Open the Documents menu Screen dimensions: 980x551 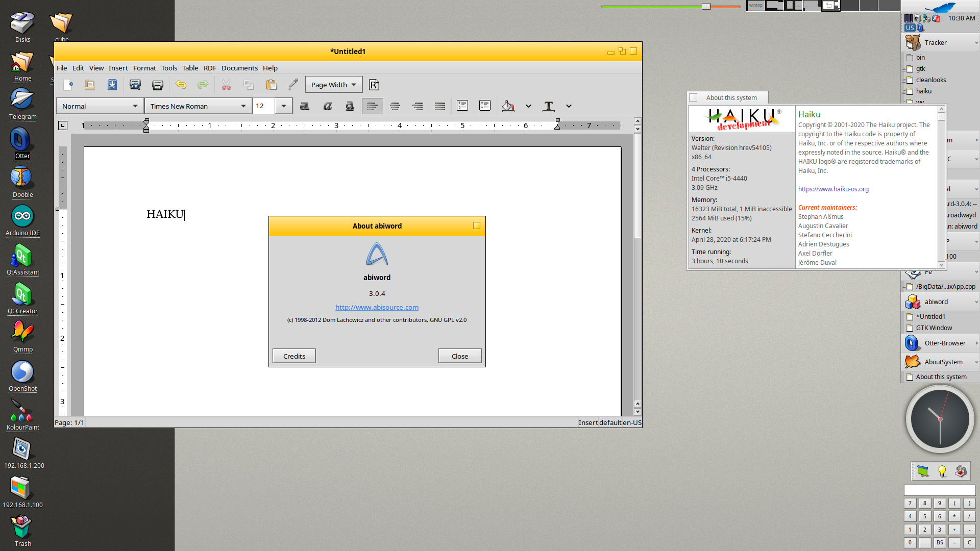(x=239, y=68)
